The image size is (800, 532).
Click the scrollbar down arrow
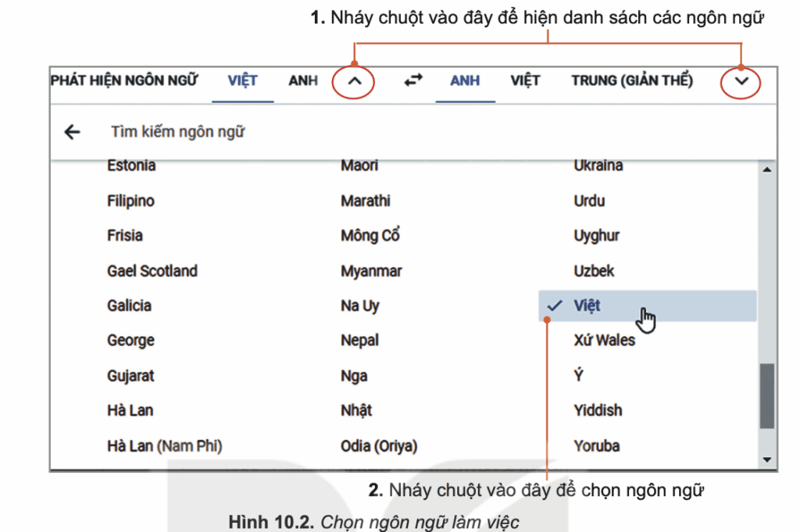coord(766,459)
